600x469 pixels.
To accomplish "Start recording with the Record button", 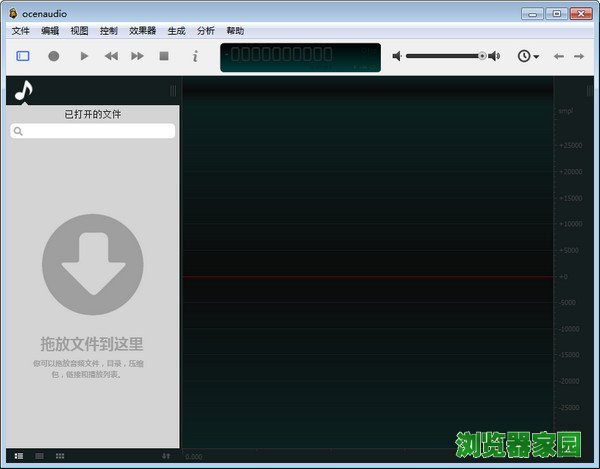I will [x=54, y=57].
